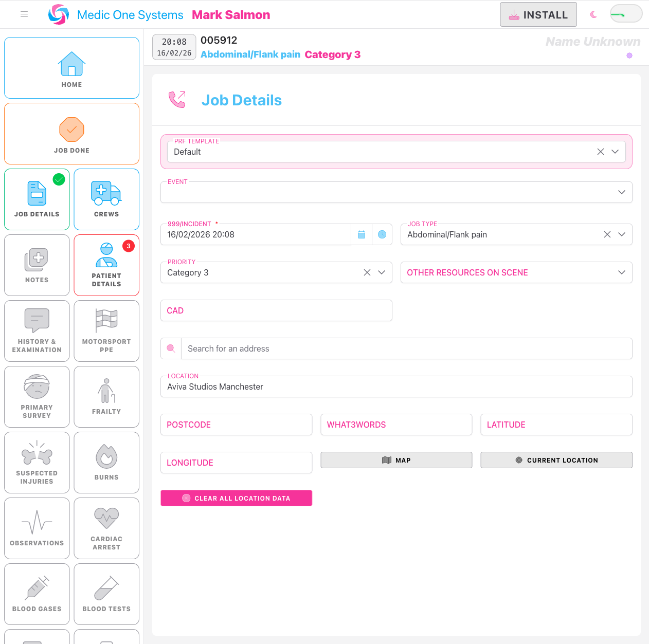649x644 pixels.
Task: Select the Frailty assessment icon
Action: tap(106, 397)
